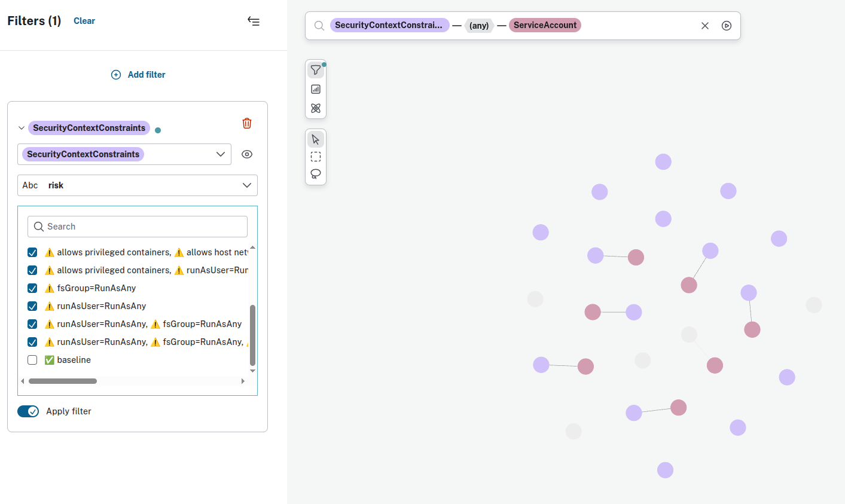The height and width of the screenshot is (504, 845).
Task: Check the baseline risk checkbox
Action: (x=32, y=360)
